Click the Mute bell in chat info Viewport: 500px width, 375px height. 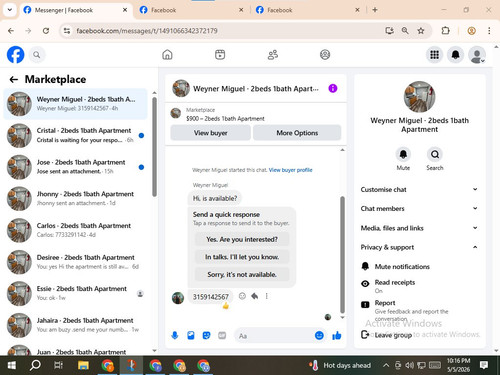(403, 154)
